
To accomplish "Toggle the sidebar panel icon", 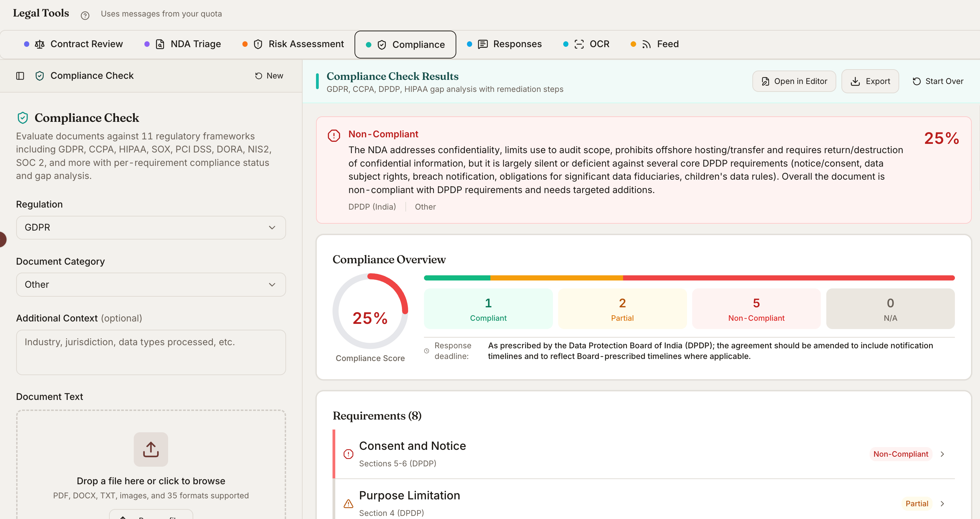I will 20,76.
